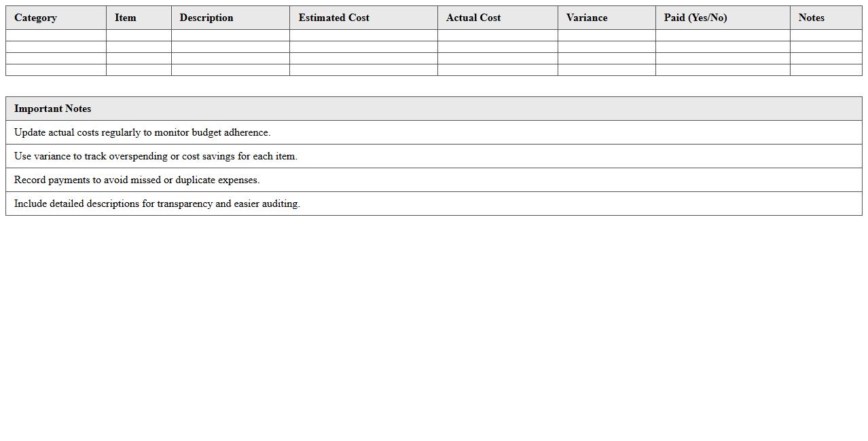Click the note about updating actual costs
The width and height of the screenshot is (868, 441).
coord(142,132)
